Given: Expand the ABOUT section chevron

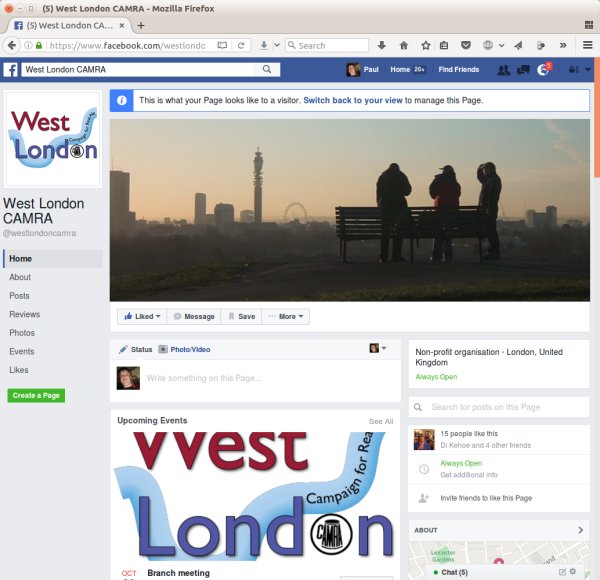Looking at the screenshot, I should pos(580,530).
